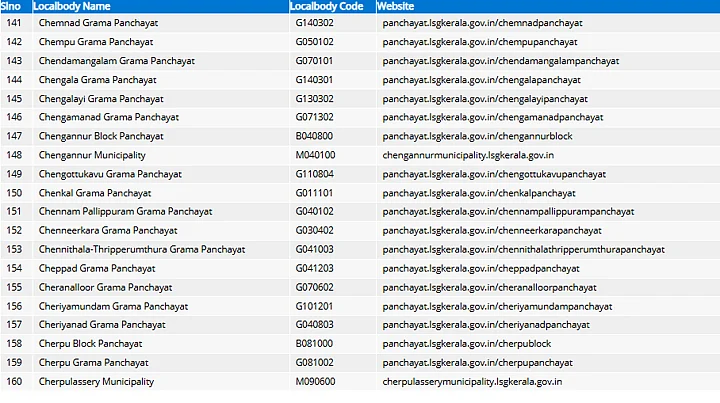The width and height of the screenshot is (720, 403).
Task: Select the Cheranalloor Grama Panchayat name
Action: coord(102,287)
